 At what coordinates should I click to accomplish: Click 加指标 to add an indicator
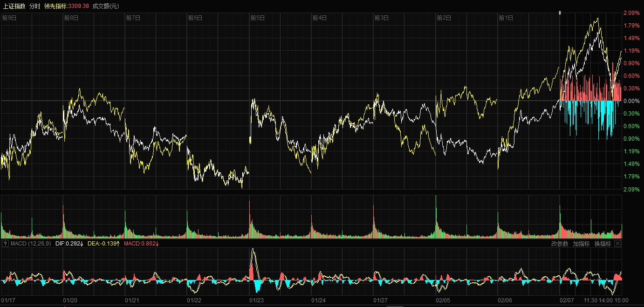point(581,244)
